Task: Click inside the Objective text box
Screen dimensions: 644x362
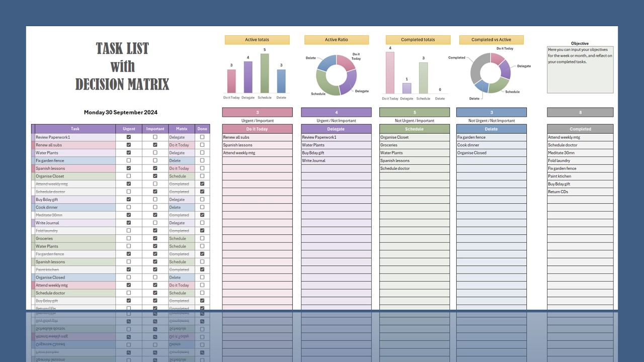Action: 580,70
